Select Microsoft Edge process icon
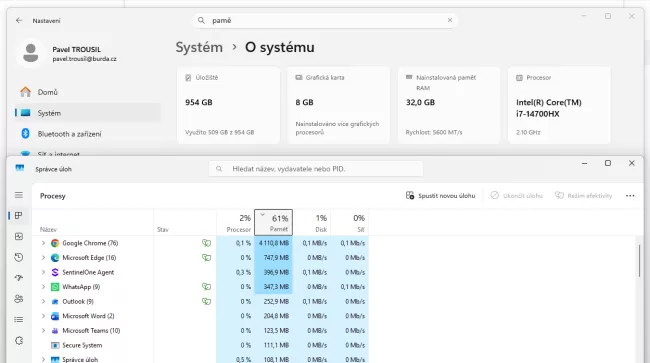Viewport: 650px width, 363px height. coord(55,257)
